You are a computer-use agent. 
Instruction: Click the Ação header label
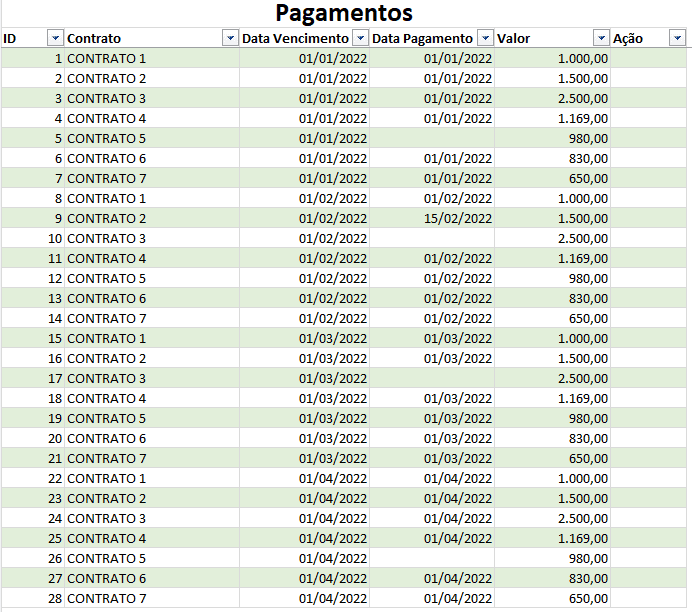pyautogui.click(x=628, y=39)
